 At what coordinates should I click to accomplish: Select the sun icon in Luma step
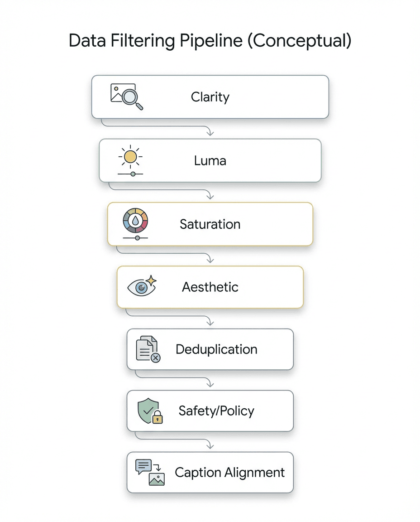point(130,157)
